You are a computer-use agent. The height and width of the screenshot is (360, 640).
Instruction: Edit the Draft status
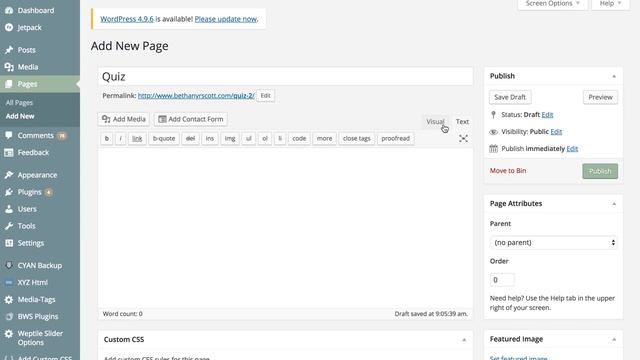point(547,115)
